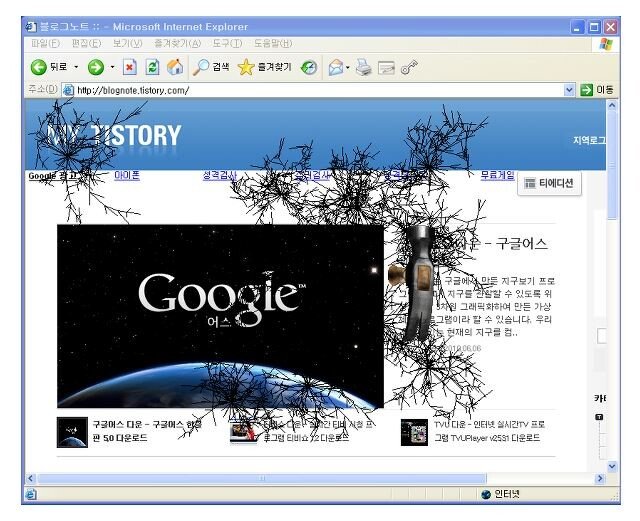This screenshot has height=521, width=640.
Task: Click the 이동 go button
Action: pos(597,90)
